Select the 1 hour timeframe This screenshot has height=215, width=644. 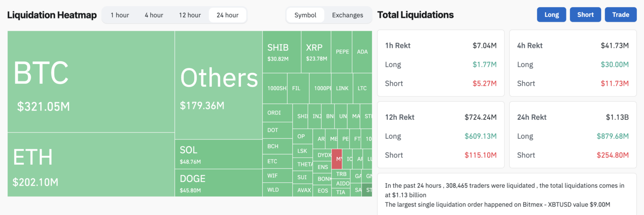pos(120,15)
